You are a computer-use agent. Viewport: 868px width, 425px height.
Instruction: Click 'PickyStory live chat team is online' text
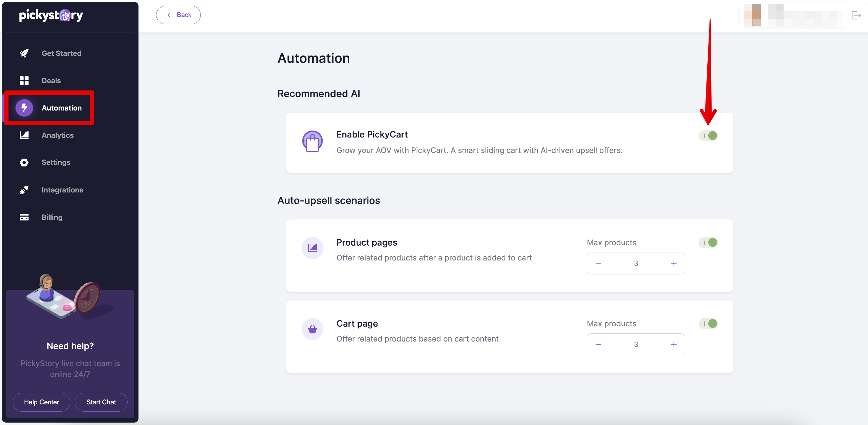pyautogui.click(x=70, y=369)
